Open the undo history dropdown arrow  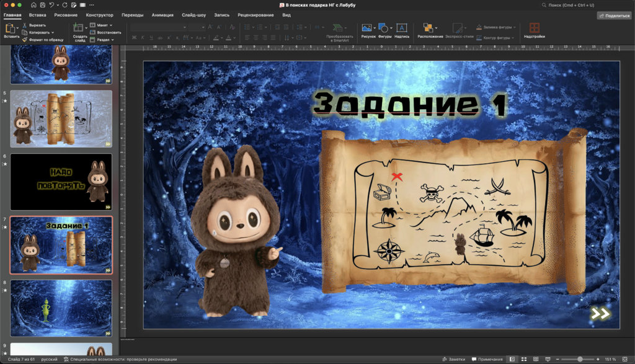tap(58, 5)
